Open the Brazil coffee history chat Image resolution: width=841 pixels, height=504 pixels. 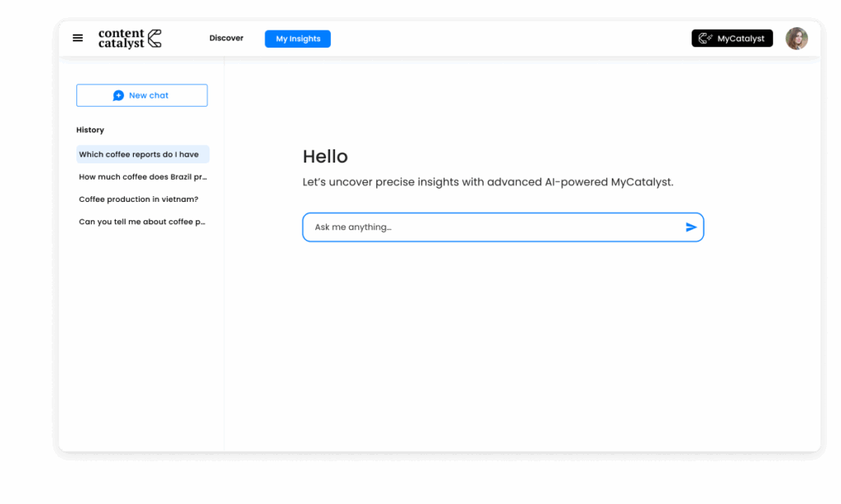pos(142,176)
